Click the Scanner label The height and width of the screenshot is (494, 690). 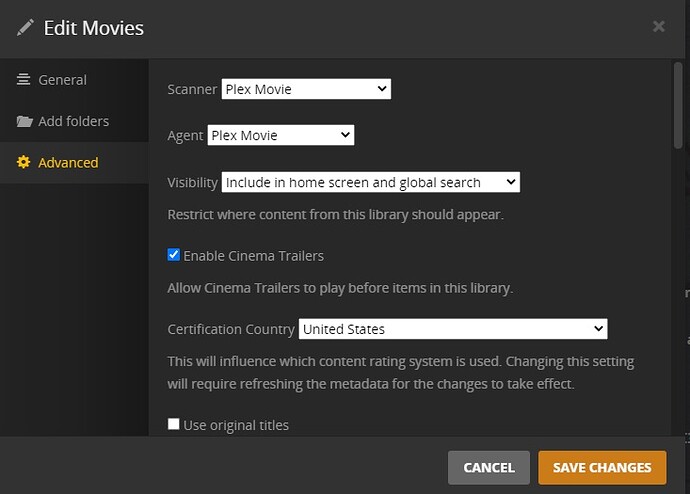tap(192, 89)
